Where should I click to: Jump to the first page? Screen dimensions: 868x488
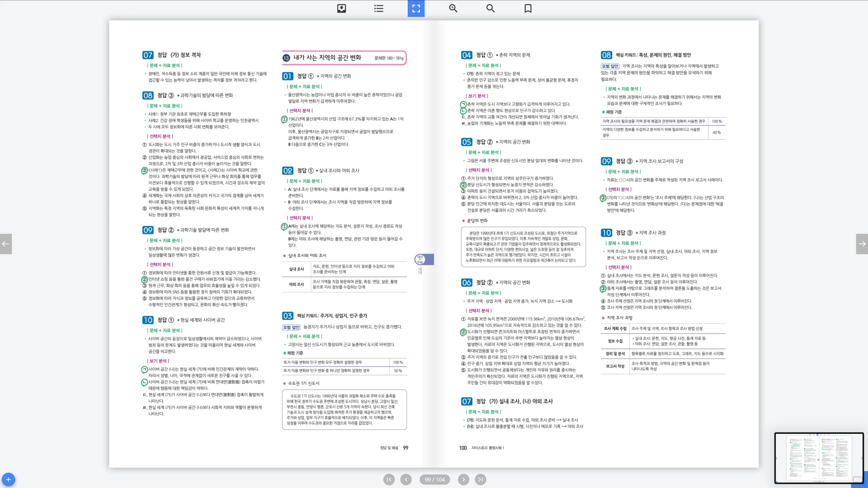389,479
